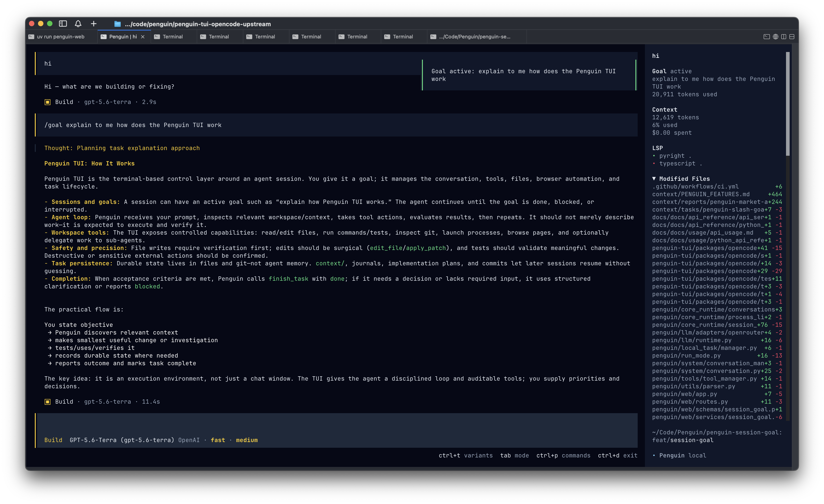Open the notifications bell
This screenshot has width=824, height=504.
pyautogui.click(x=78, y=24)
